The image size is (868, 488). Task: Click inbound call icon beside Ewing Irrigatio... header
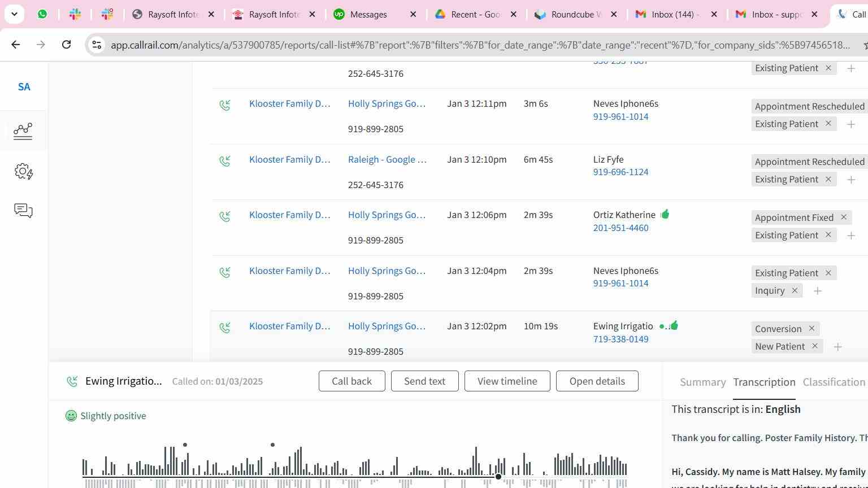[x=72, y=382]
